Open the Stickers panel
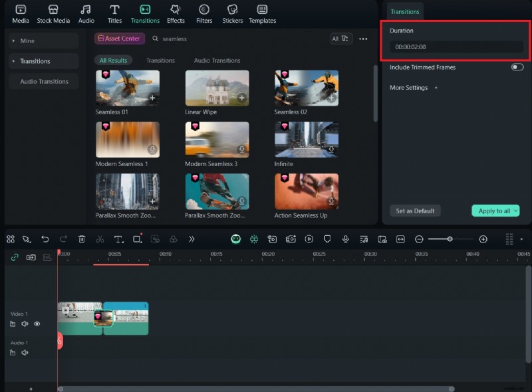The image size is (532, 392). (x=232, y=13)
